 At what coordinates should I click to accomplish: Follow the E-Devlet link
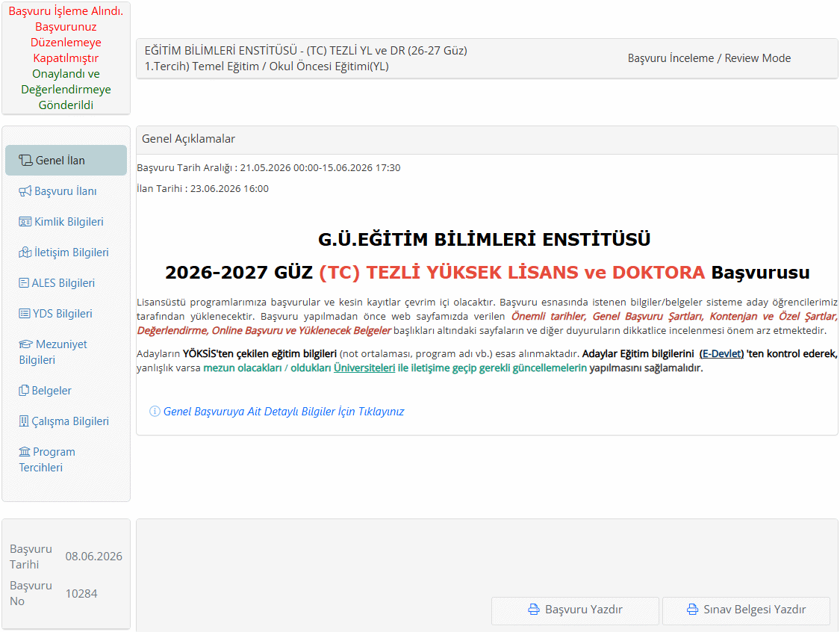[x=721, y=354]
